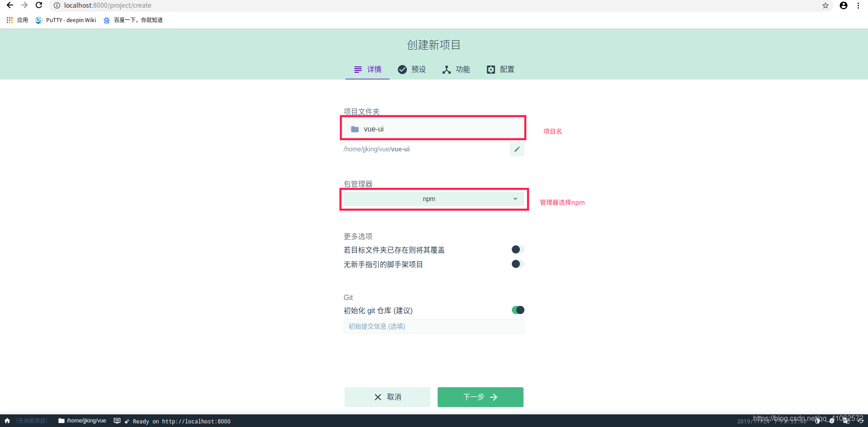Screen dimensions: 868x427
Task: Open the browser profile avatar
Action: coord(844,5)
